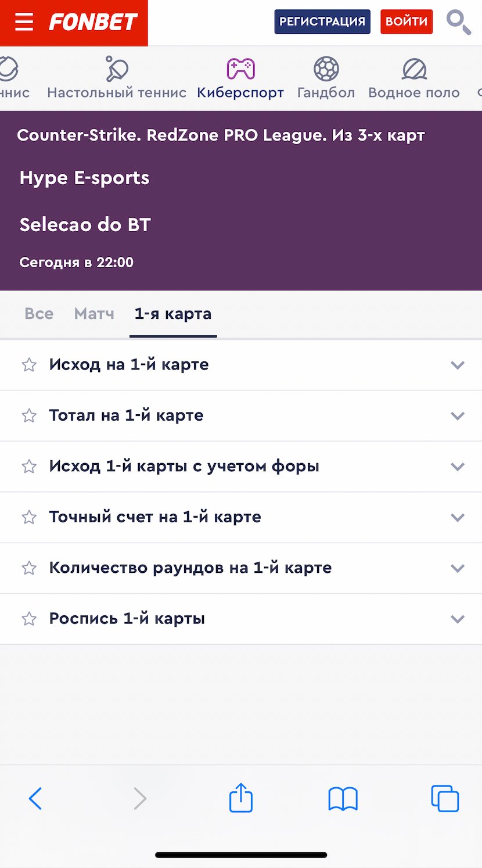Select the Esports gamepad icon
Image resolution: width=482 pixels, height=868 pixels.
coord(240,69)
